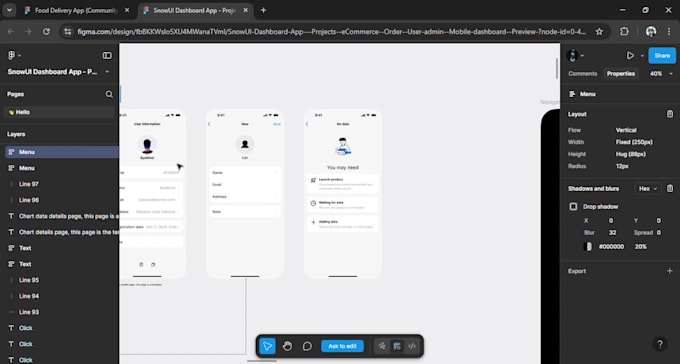Screen dimensions: 680x364
Task: Switch to Draw mode icon in toolbar
Action: point(382,346)
